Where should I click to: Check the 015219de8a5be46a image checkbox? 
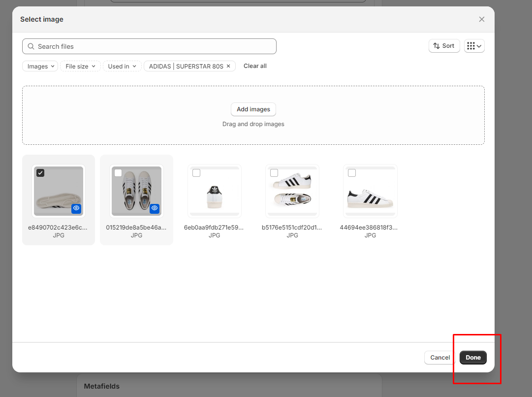click(x=118, y=173)
